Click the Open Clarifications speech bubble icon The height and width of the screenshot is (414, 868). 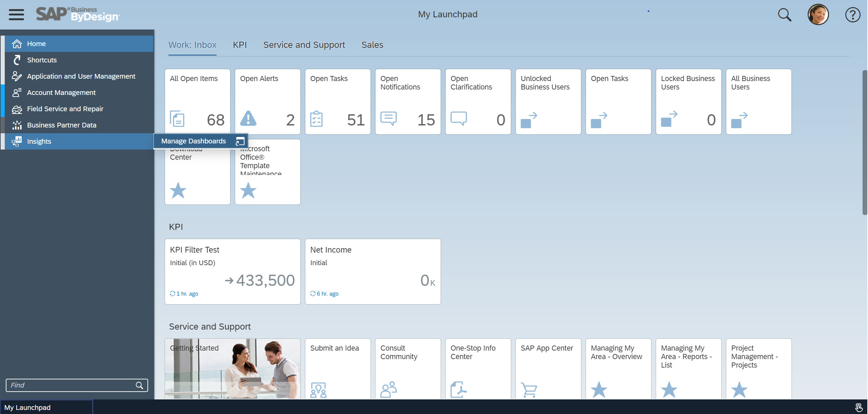pos(459,118)
